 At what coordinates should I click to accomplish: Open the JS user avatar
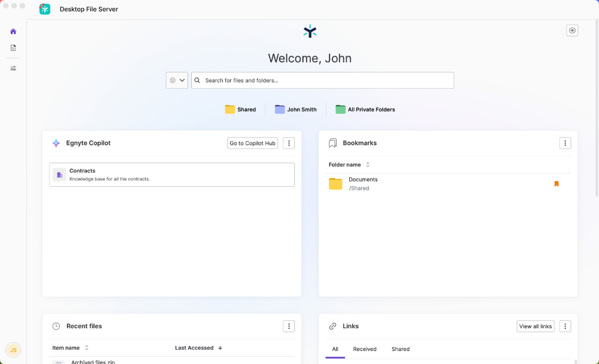pyautogui.click(x=13, y=350)
